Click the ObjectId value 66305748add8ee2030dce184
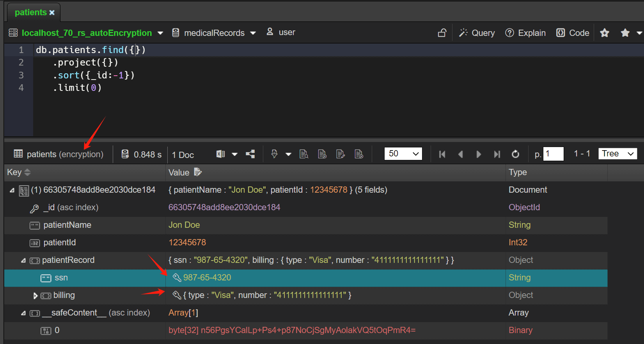Viewport: 644px width, 344px height. click(224, 207)
